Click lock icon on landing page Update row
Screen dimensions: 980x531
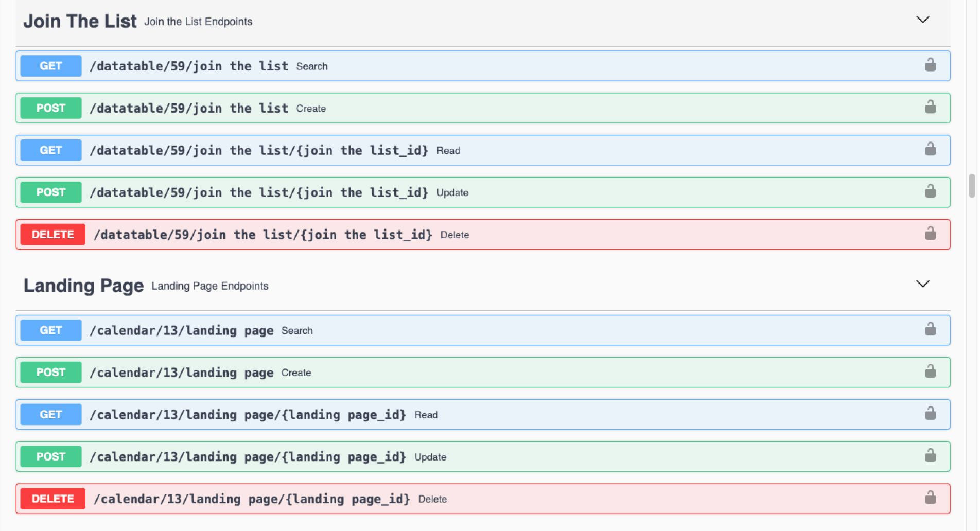930,456
